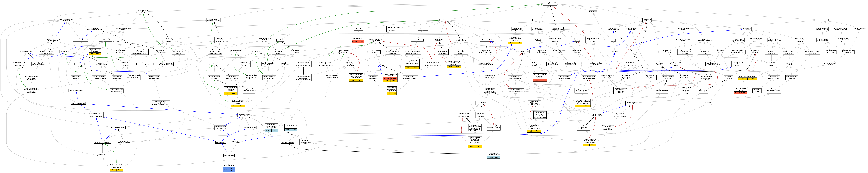Screen dimensions: 868x173
Task: Click the 'dephosphorylation' node
Action: (693, 64)
